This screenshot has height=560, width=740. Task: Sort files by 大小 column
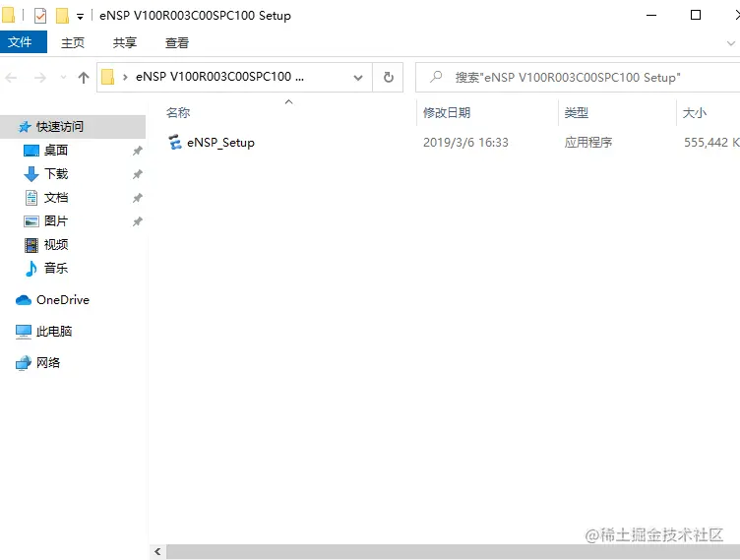694,113
